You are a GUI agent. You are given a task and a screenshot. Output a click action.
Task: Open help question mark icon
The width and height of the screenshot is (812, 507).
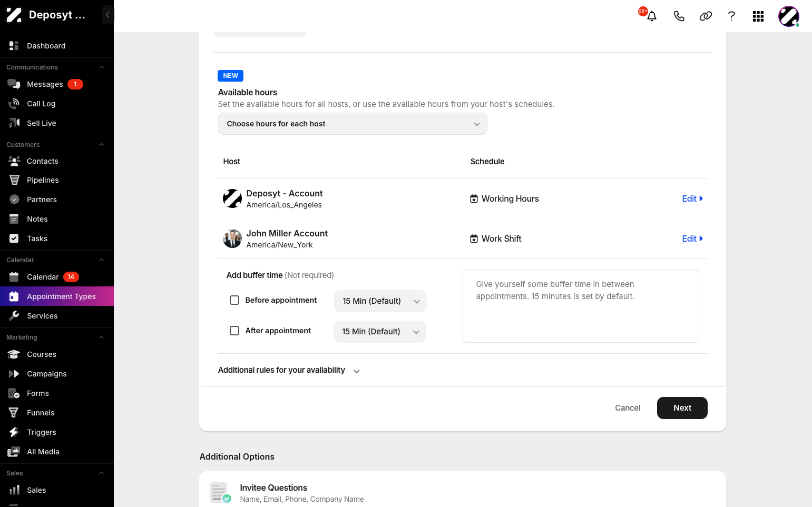click(x=731, y=16)
